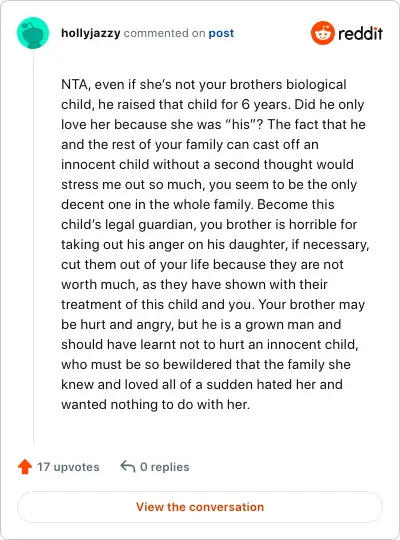400x540 pixels.
Task: Click the "0 replies" label
Action: [165, 467]
